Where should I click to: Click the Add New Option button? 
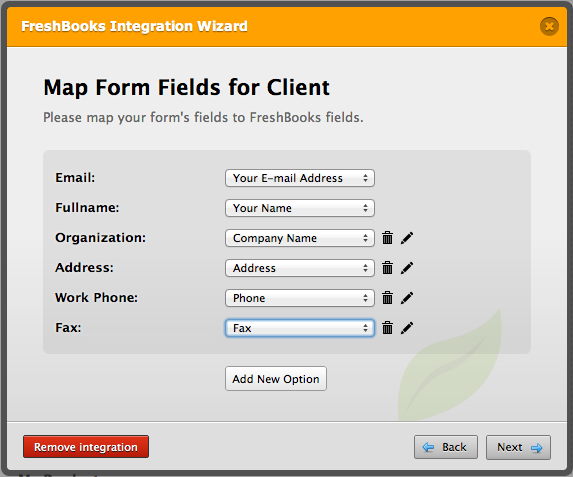click(276, 379)
